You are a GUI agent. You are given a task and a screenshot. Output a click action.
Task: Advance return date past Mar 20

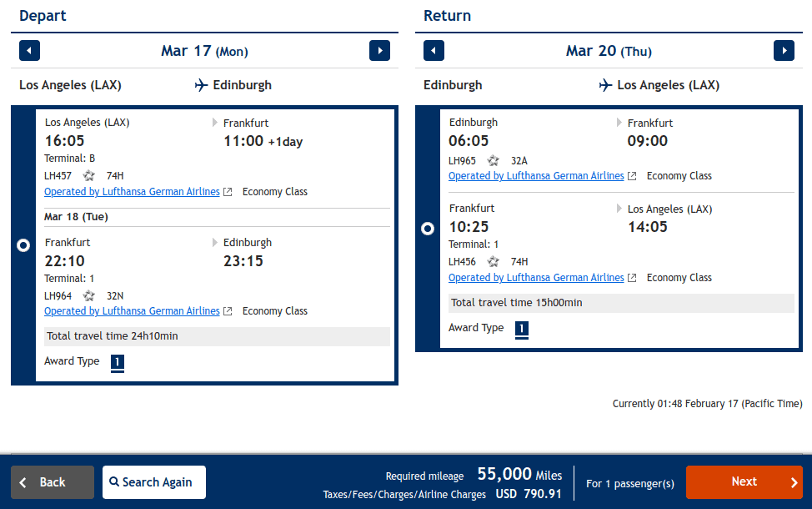coord(784,50)
